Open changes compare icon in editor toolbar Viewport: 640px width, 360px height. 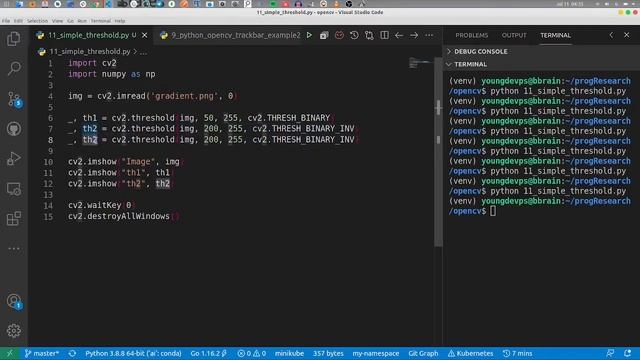pyautogui.click(x=369, y=36)
